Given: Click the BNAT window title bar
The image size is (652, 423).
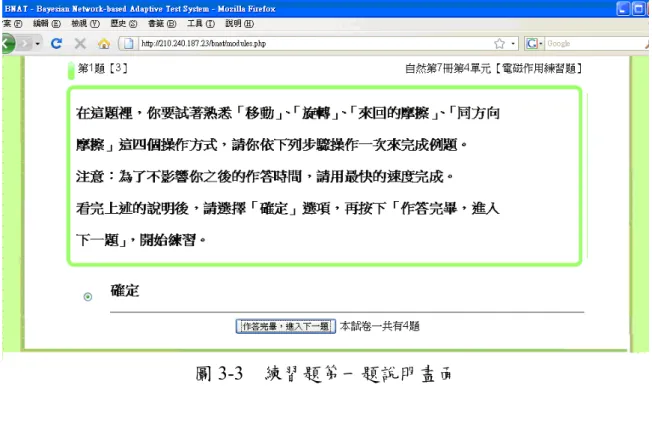Looking at the screenshot, I should click(x=308, y=9).
